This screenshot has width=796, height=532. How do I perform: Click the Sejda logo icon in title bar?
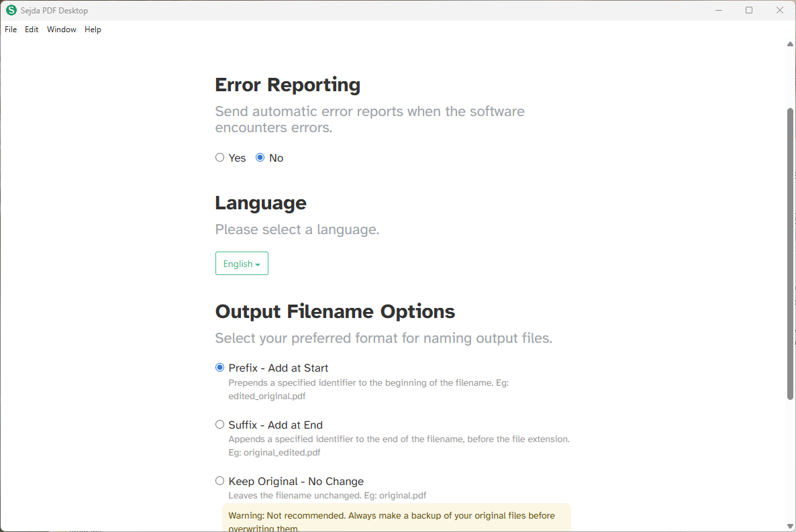click(x=11, y=10)
